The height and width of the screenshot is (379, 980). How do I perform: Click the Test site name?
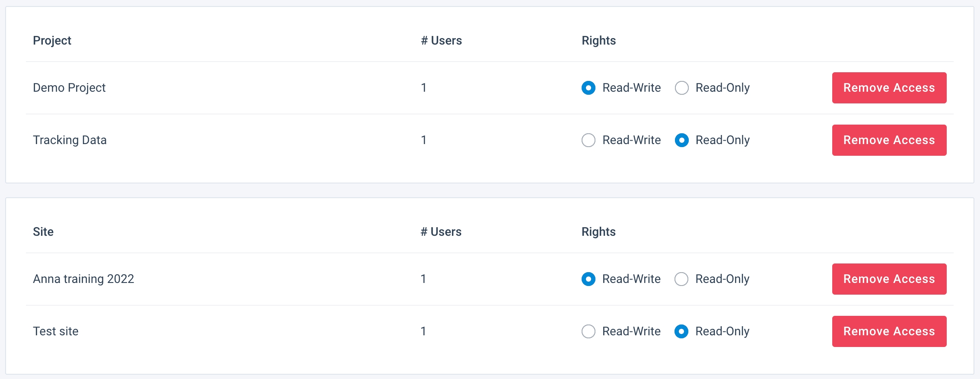point(56,331)
